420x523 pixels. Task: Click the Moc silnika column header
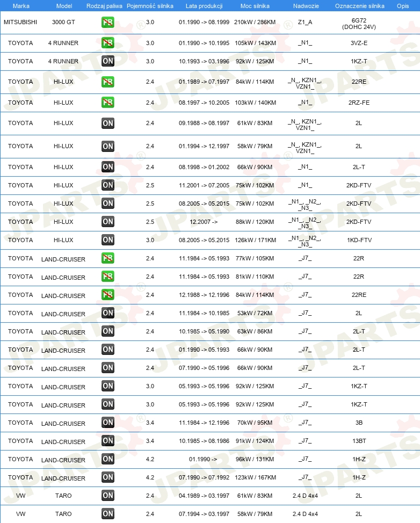[255, 6]
